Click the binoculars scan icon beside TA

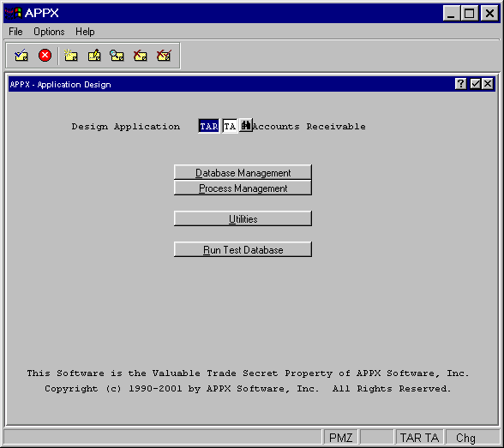[x=246, y=126]
